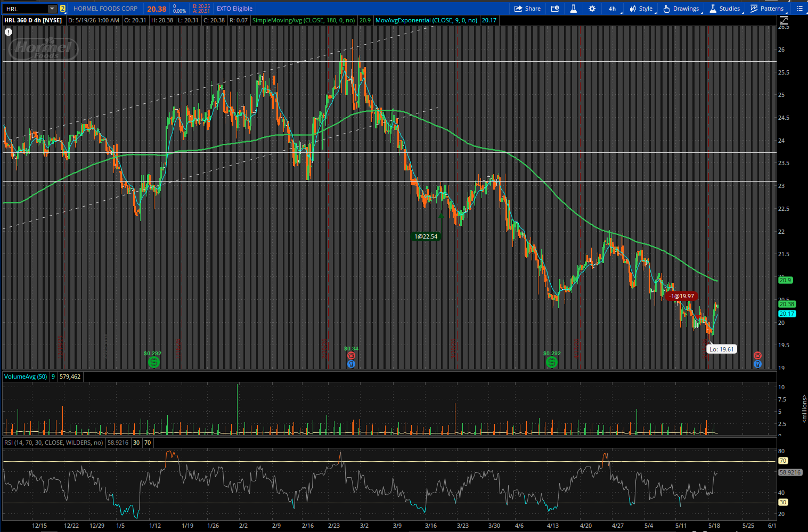Click the last price 20.38 in header
The width and height of the screenshot is (808, 532).
point(157,9)
